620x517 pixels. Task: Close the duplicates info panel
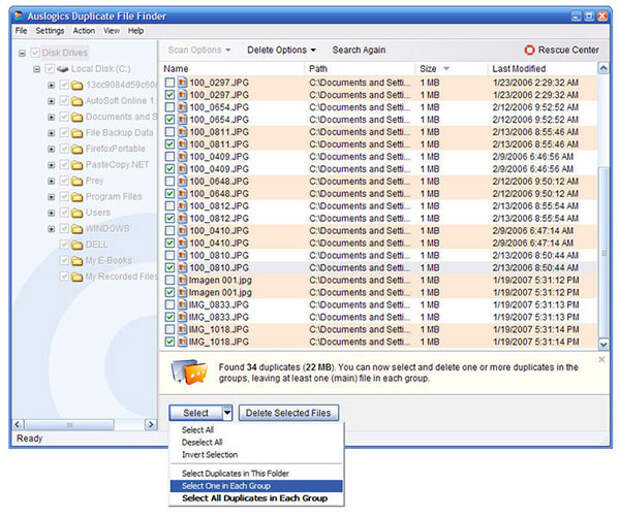[601, 359]
